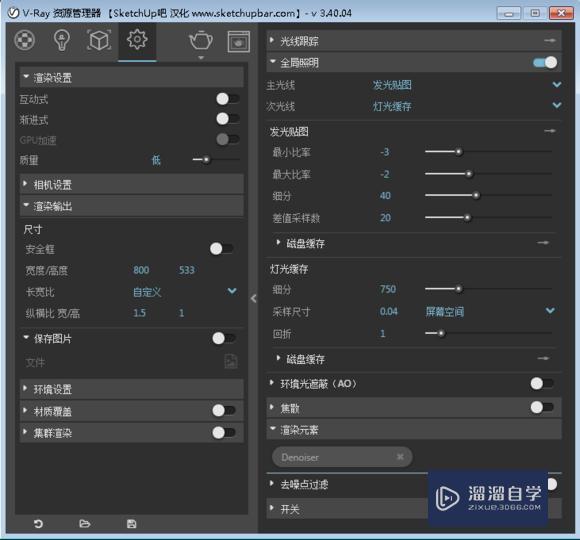Minimize the V-Ray window

point(509,14)
